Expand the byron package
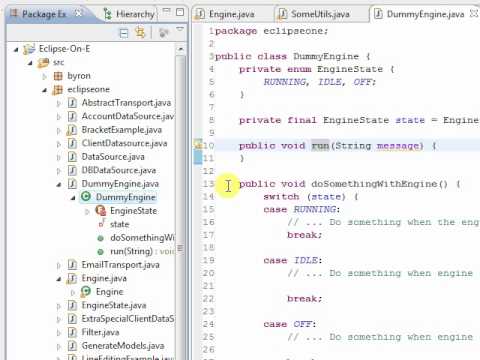 click(x=45, y=76)
